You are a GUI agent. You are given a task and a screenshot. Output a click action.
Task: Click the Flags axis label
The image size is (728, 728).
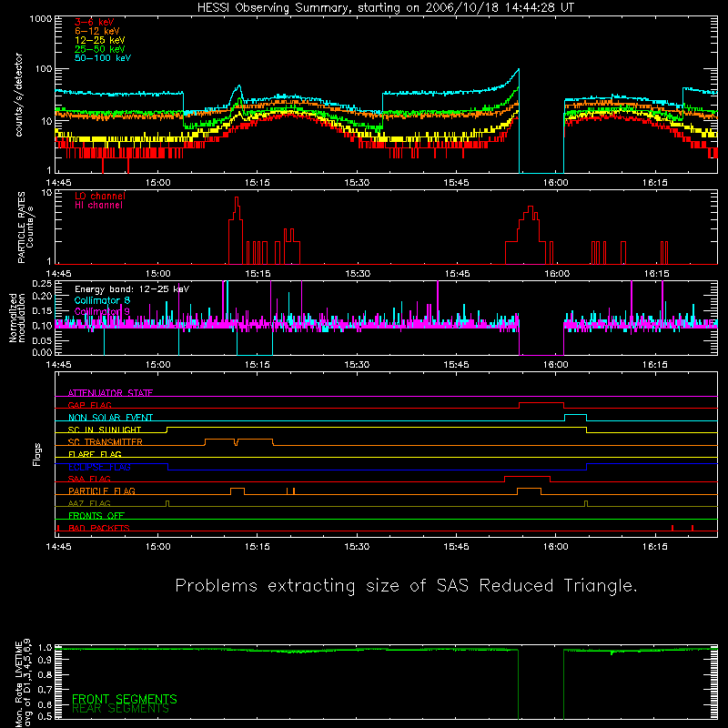37,454
